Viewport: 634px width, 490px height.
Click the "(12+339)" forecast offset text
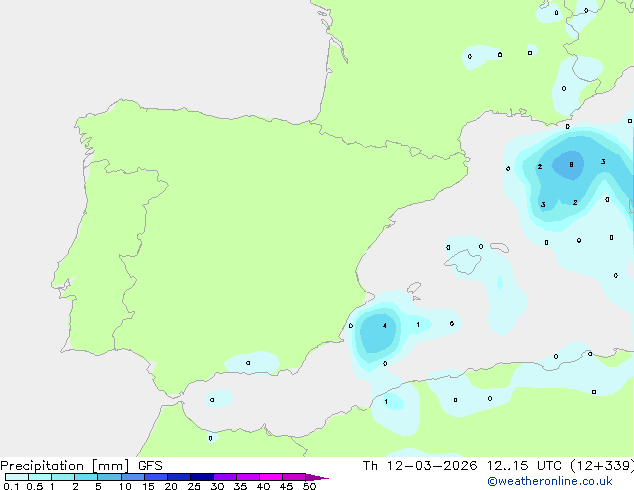pos(602,466)
